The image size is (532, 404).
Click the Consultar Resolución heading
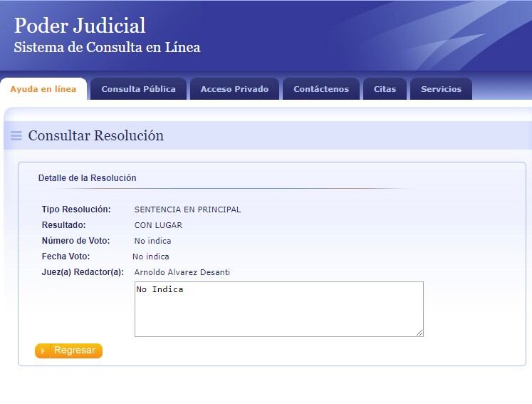pyautogui.click(x=96, y=136)
